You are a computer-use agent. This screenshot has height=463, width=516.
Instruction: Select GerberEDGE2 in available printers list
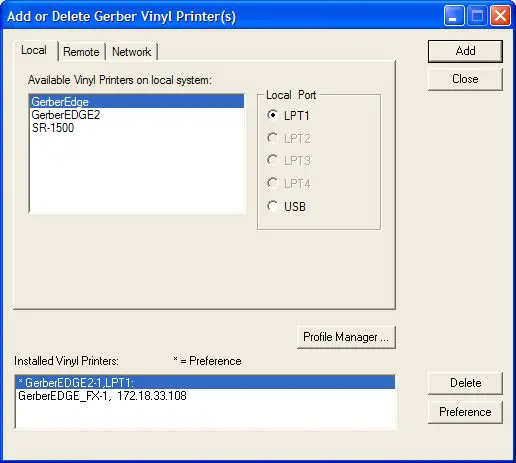[137, 115]
